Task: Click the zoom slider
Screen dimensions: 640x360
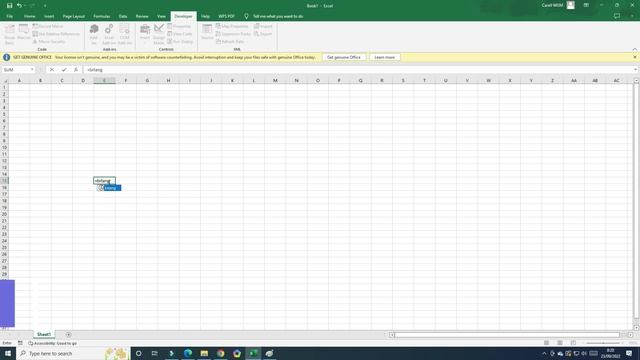Action: click(603, 343)
